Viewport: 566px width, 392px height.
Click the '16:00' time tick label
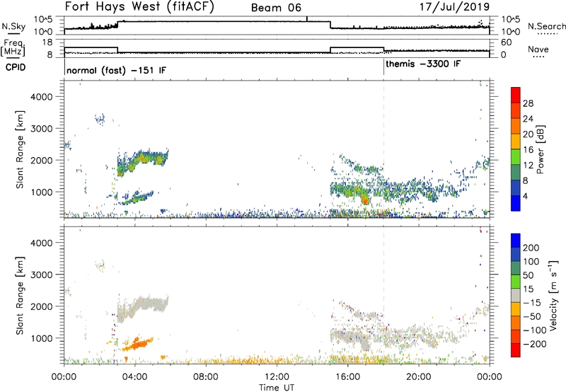point(347,377)
